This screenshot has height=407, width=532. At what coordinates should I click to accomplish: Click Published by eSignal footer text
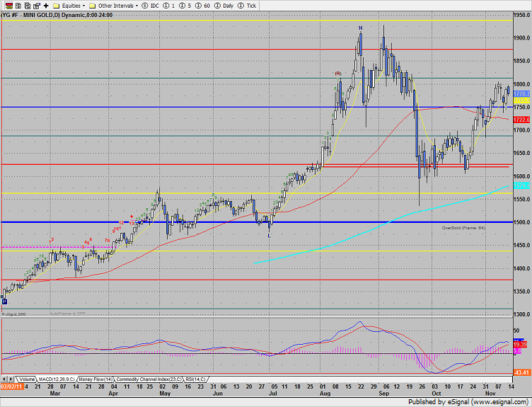click(468, 402)
